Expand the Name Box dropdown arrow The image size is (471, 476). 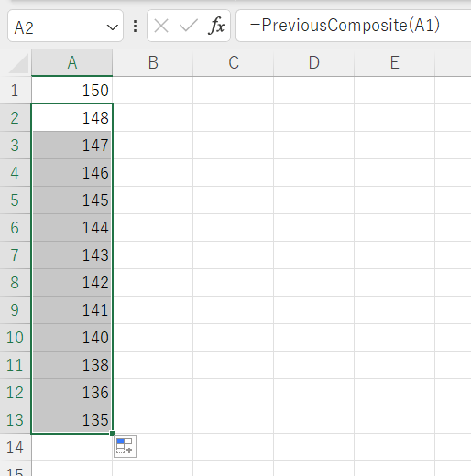click(112, 27)
